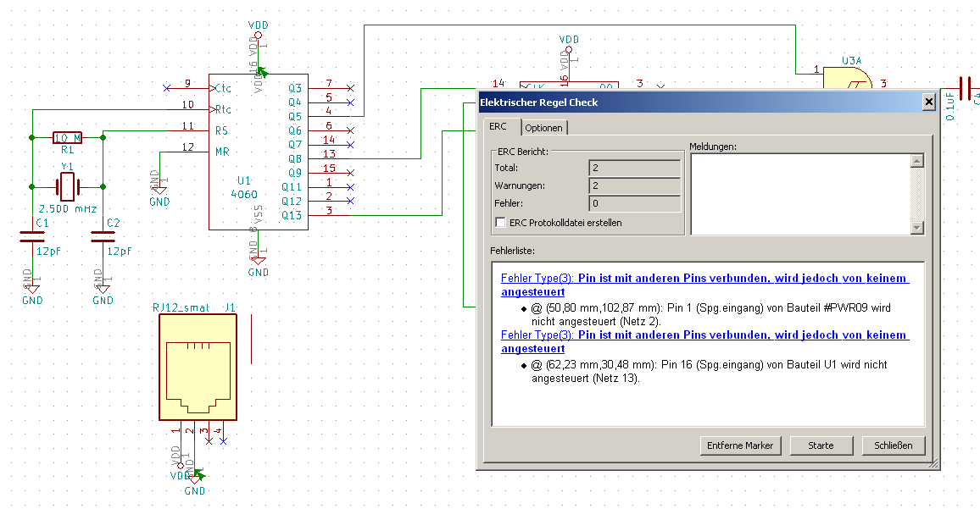Open second Fehler Type(3) error link
Viewport: 980px width, 509px height.
coord(704,341)
